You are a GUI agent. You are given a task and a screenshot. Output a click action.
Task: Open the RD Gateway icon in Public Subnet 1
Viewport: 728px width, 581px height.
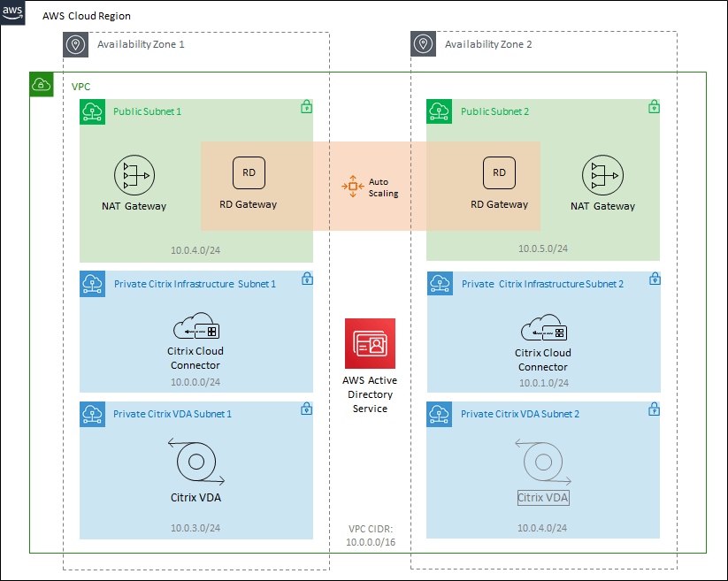tap(249, 172)
